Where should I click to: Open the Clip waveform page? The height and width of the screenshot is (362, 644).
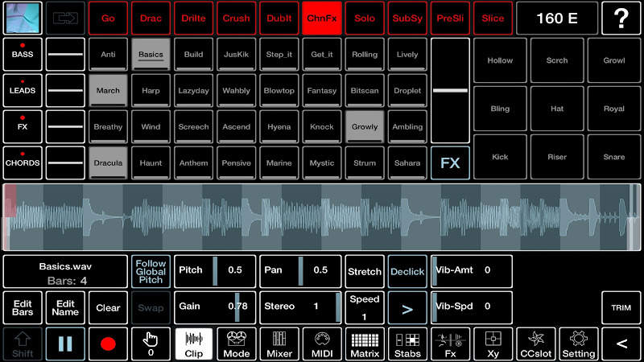(193, 344)
